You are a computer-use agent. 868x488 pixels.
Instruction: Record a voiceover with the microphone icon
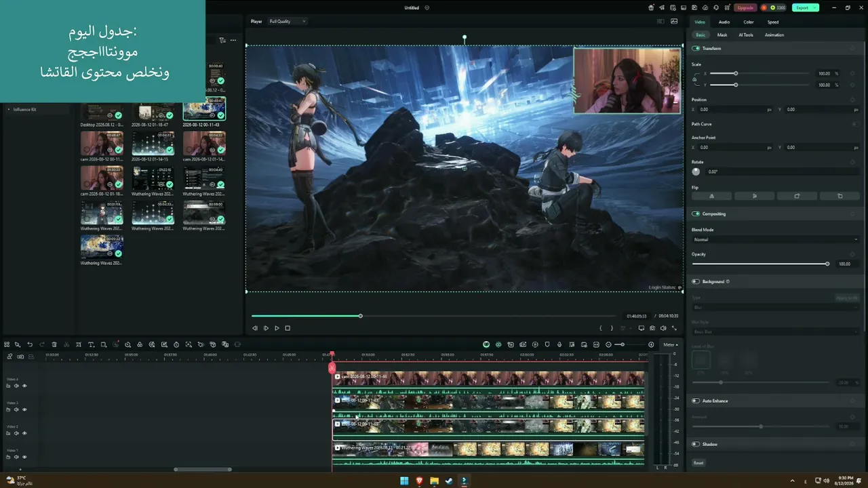coord(559,344)
